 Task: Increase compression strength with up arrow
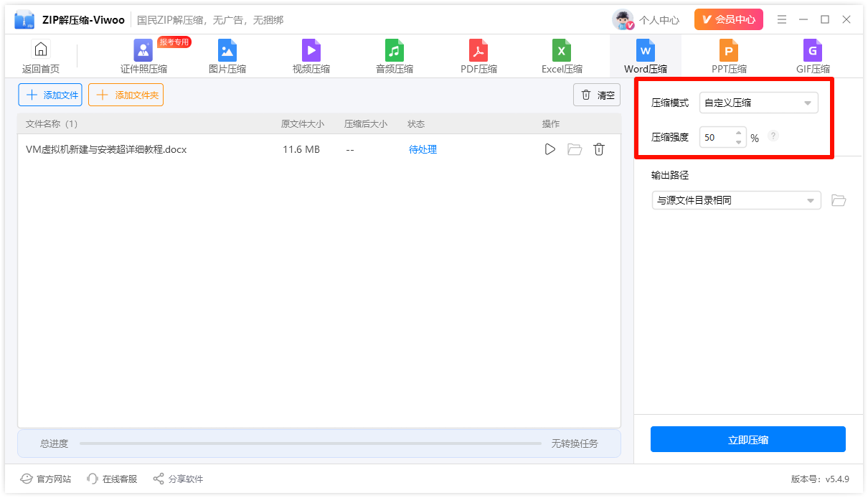coord(739,133)
